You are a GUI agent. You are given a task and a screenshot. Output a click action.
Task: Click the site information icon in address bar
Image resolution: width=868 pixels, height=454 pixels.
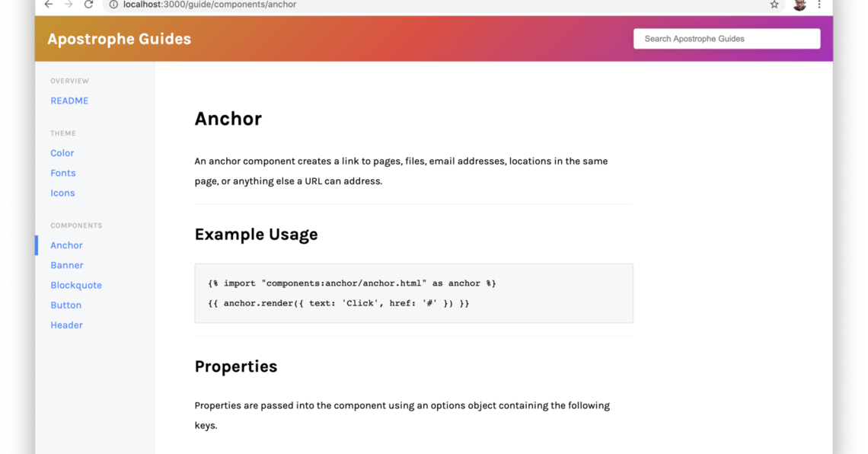(x=113, y=5)
